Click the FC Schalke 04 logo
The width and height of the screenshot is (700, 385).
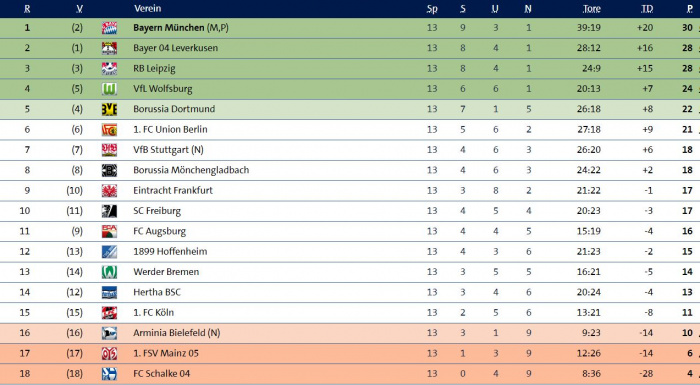coord(109,373)
